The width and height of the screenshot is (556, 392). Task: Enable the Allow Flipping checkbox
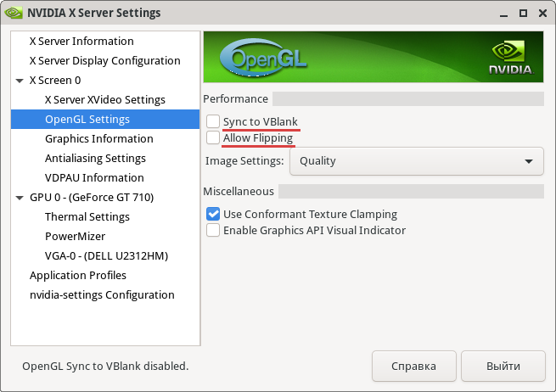(x=213, y=137)
